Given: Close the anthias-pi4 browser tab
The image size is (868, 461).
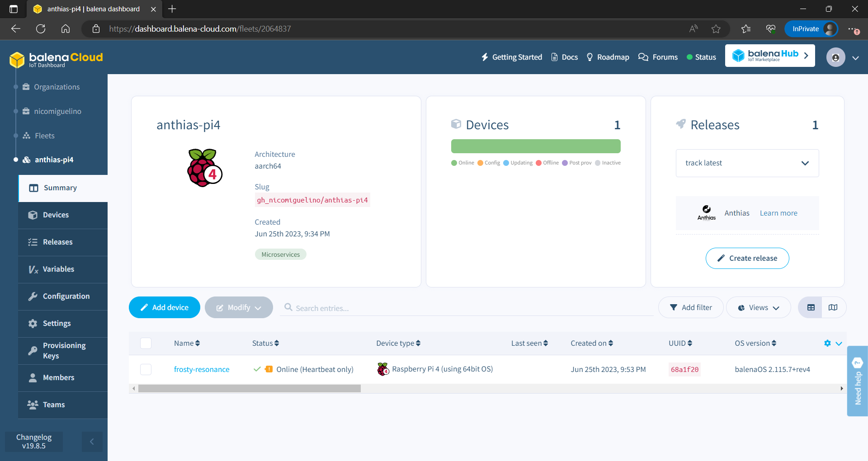Looking at the screenshot, I should [153, 9].
